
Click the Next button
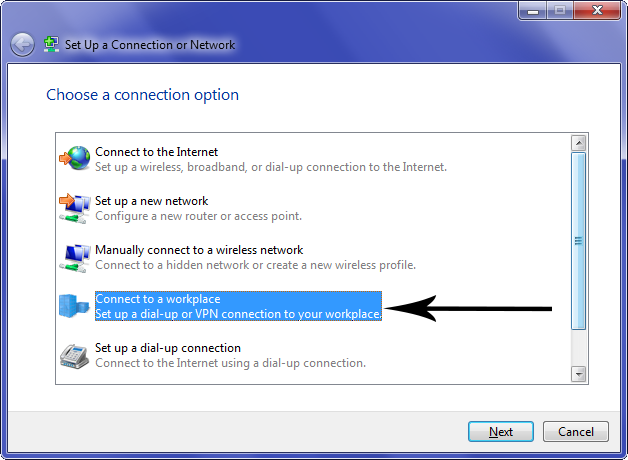[x=501, y=432]
